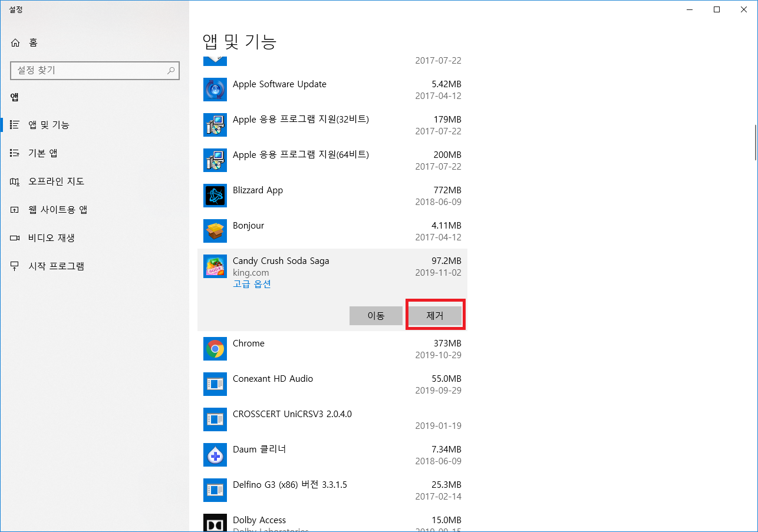The image size is (758, 532).
Task: Click the king.com publisher text
Action: [x=251, y=273]
